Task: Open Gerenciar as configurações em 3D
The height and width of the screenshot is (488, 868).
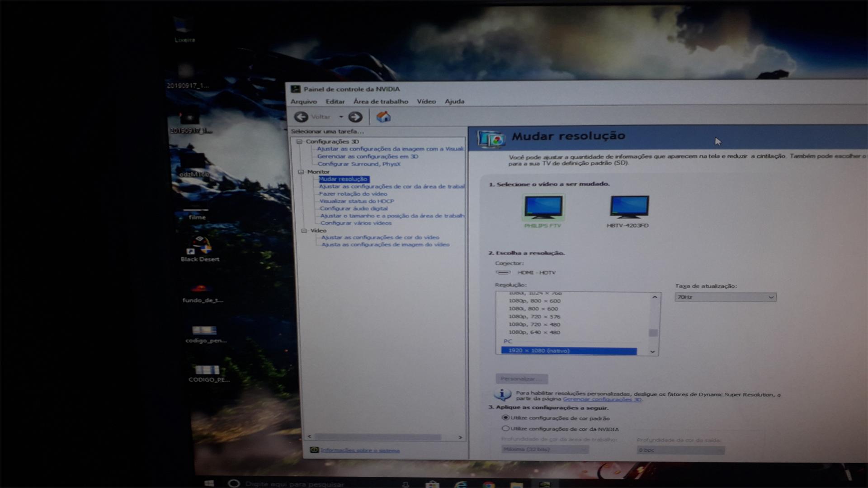Action: (368, 156)
